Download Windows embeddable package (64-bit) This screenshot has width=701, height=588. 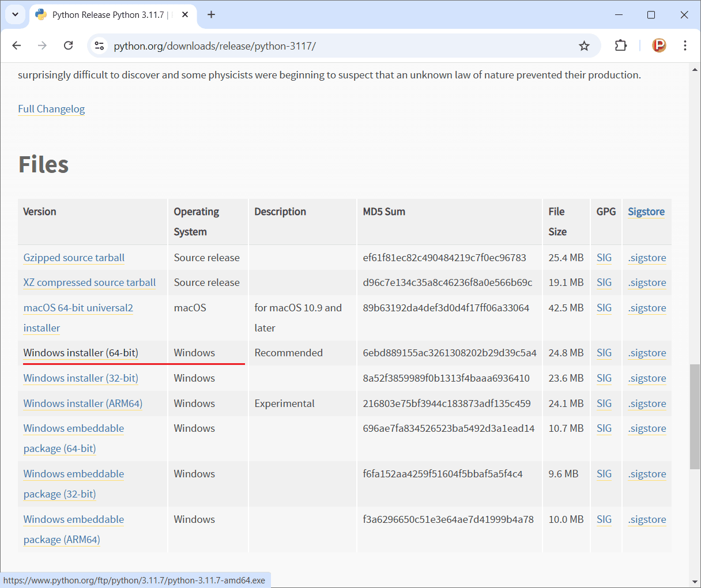click(x=74, y=438)
